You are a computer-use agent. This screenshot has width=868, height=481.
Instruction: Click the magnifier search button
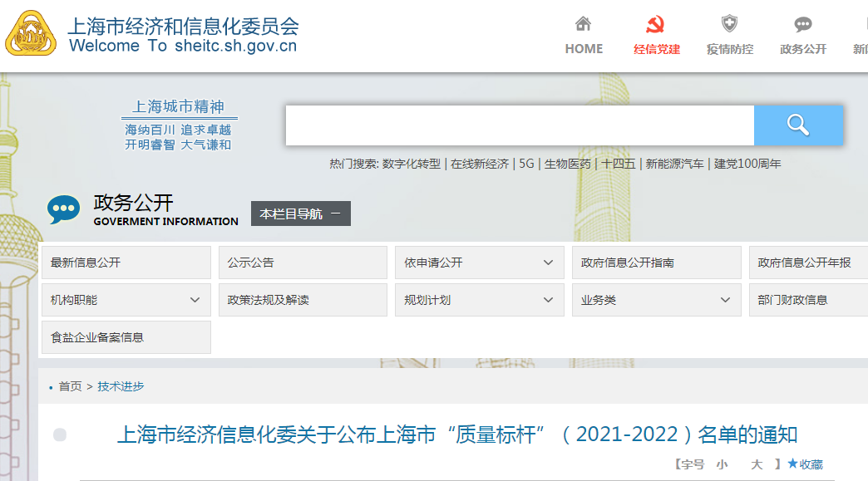point(798,125)
